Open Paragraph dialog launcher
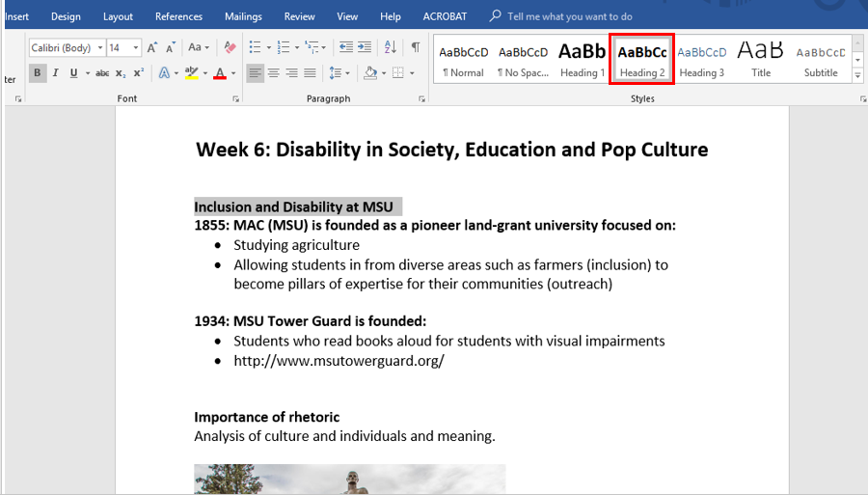This screenshot has width=868, height=495. click(421, 99)
